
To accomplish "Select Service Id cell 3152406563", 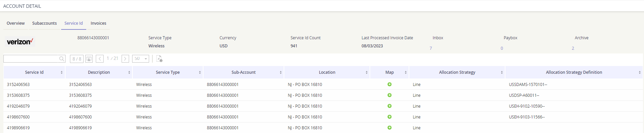I will point(18,85).
